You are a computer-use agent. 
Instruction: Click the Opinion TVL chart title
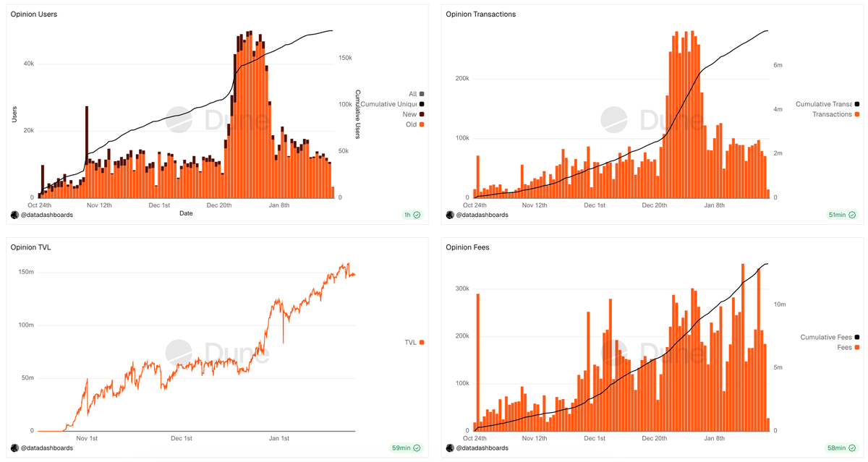pos(30,247)
